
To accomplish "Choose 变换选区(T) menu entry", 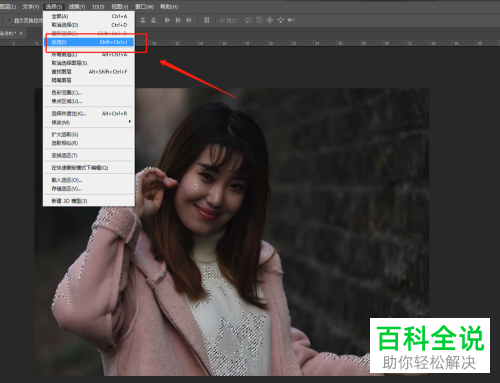I will point(89,155).
